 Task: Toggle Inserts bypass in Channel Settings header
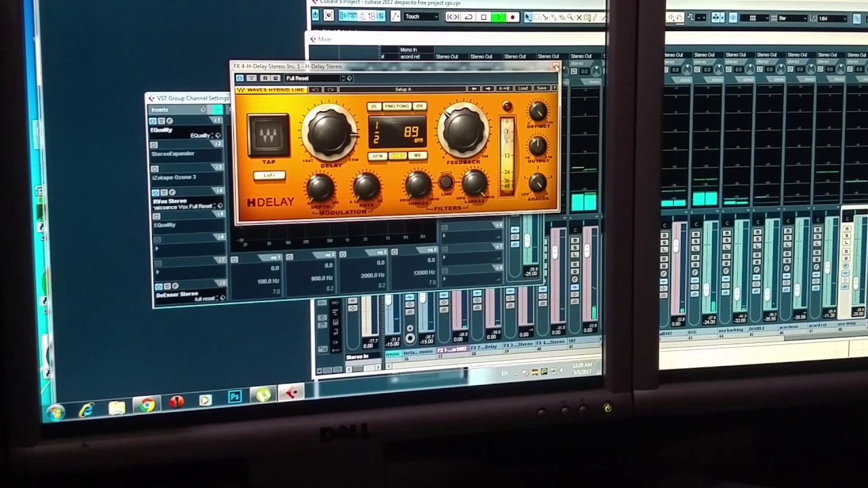217,109
